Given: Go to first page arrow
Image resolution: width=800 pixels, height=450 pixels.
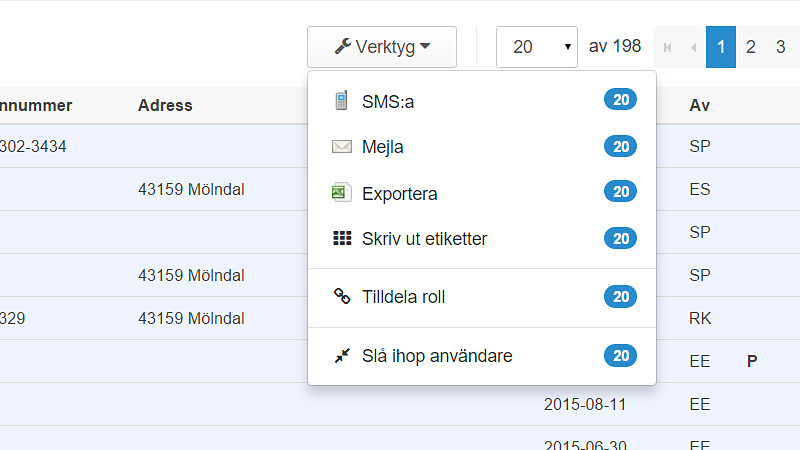Looking at the screenshot, I should [x=667, y=47].
